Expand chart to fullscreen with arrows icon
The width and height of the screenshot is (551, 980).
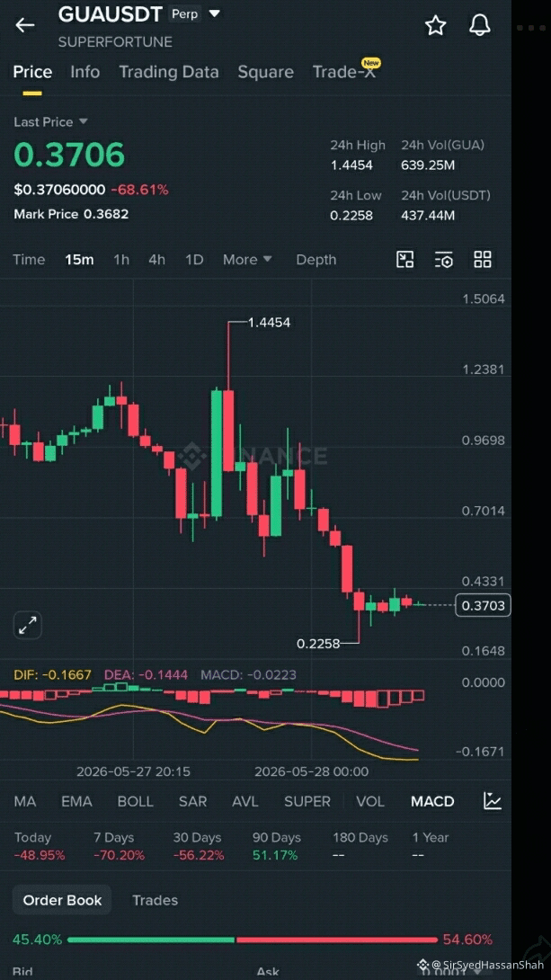pyautogui.click(x=28, y=625)
